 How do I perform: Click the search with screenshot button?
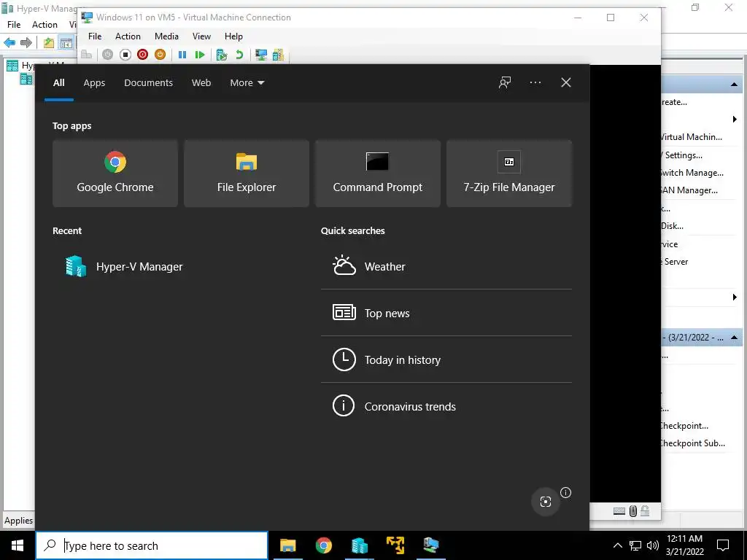(546, 502)
